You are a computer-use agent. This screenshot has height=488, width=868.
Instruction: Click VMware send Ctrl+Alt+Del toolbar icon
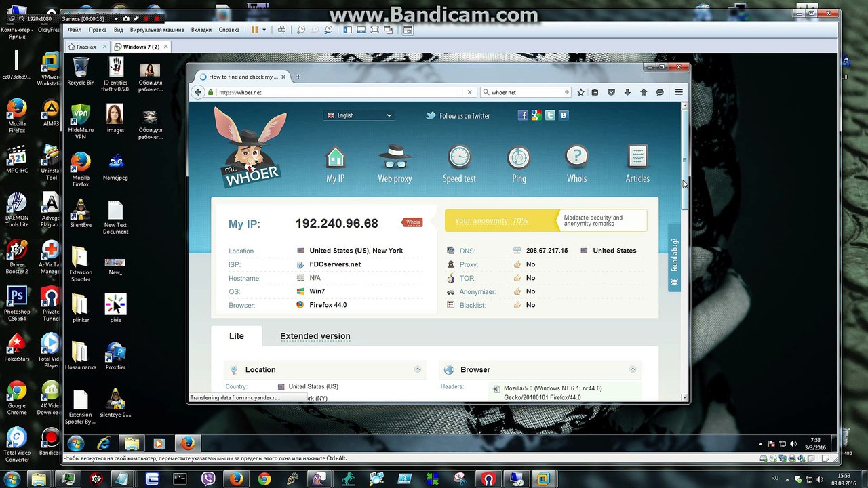click(x=281, y=30)
